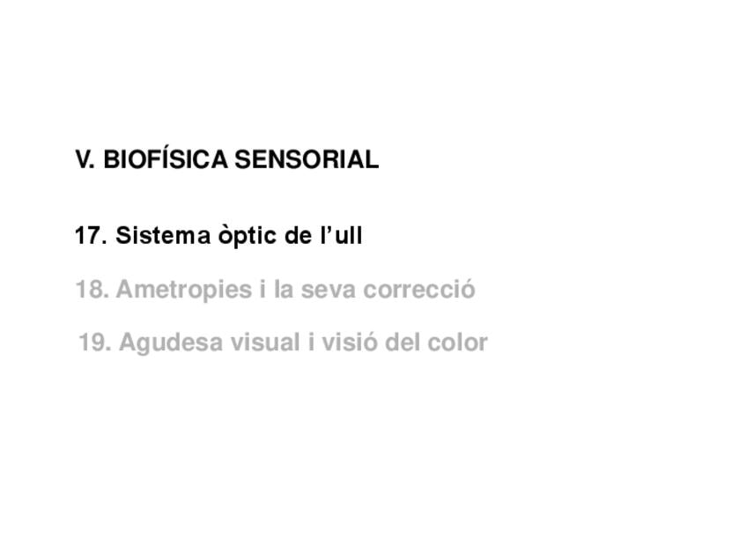Click the word Sistema in item 17

click(x=163, y=236)
